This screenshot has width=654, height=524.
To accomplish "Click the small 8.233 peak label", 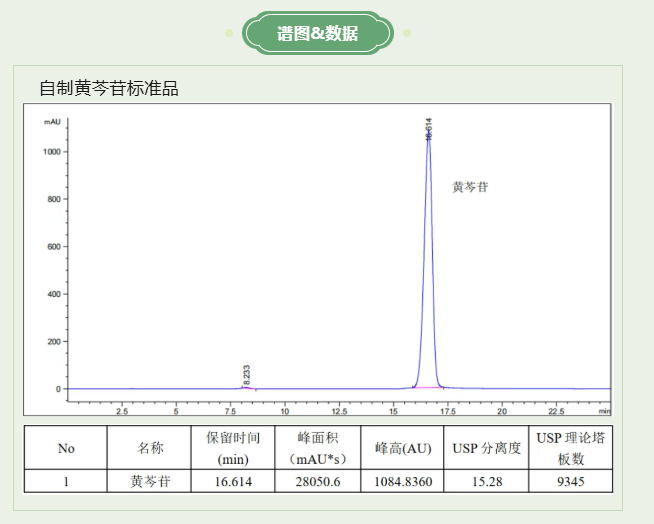I will click(246, 375).
